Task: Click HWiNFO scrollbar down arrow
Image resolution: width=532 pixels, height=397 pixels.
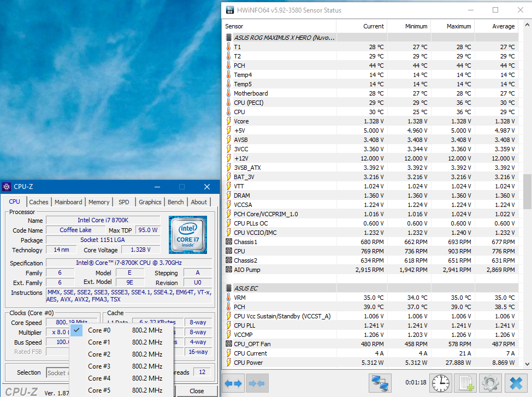Action: click(x=527, y=364)
